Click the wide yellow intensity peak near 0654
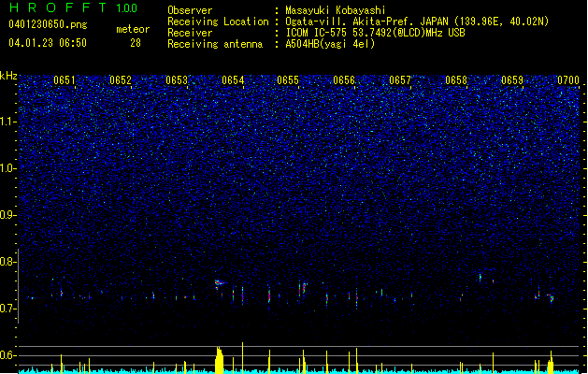Image resolution: width=588 pixels, height=374 pixels. pos(219,361)
